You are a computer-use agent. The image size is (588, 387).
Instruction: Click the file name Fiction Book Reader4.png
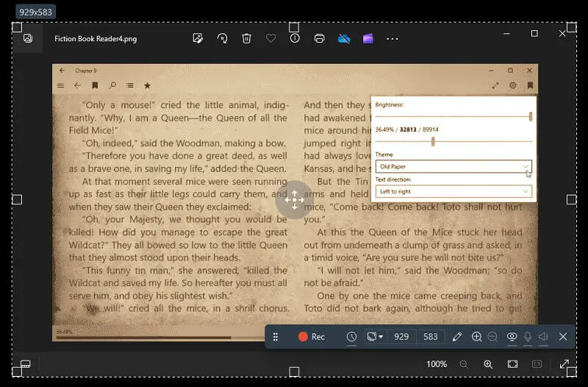(96, 39)
